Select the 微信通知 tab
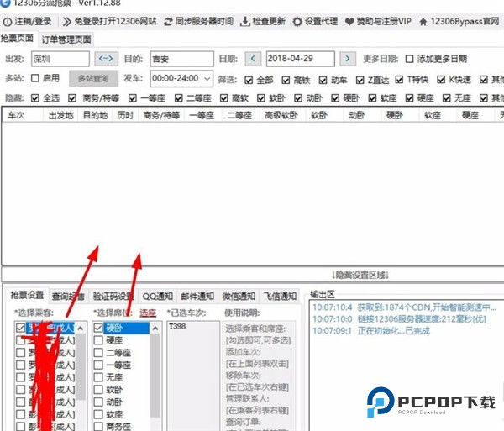504x431 pixels. pyautogui.click(x=239, y=297)
